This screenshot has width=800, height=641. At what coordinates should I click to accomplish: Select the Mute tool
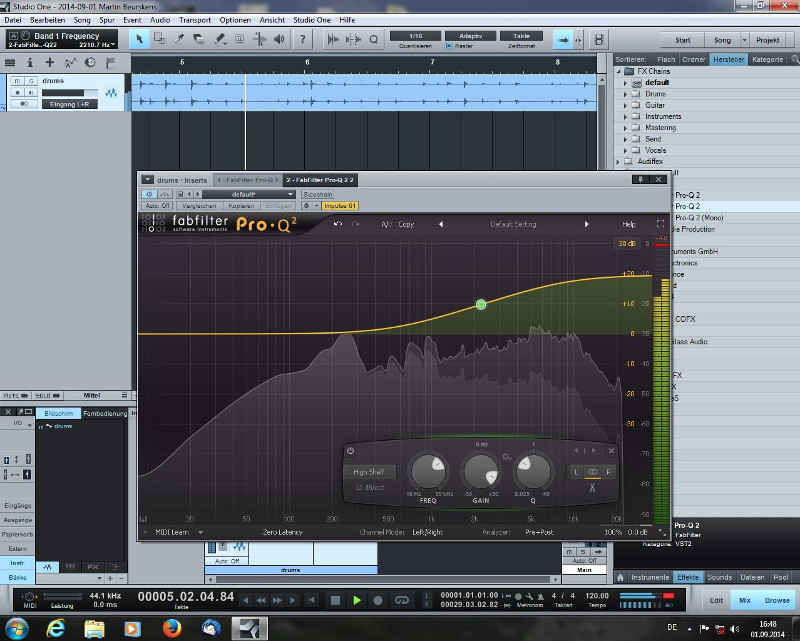(x=239, y=39)
